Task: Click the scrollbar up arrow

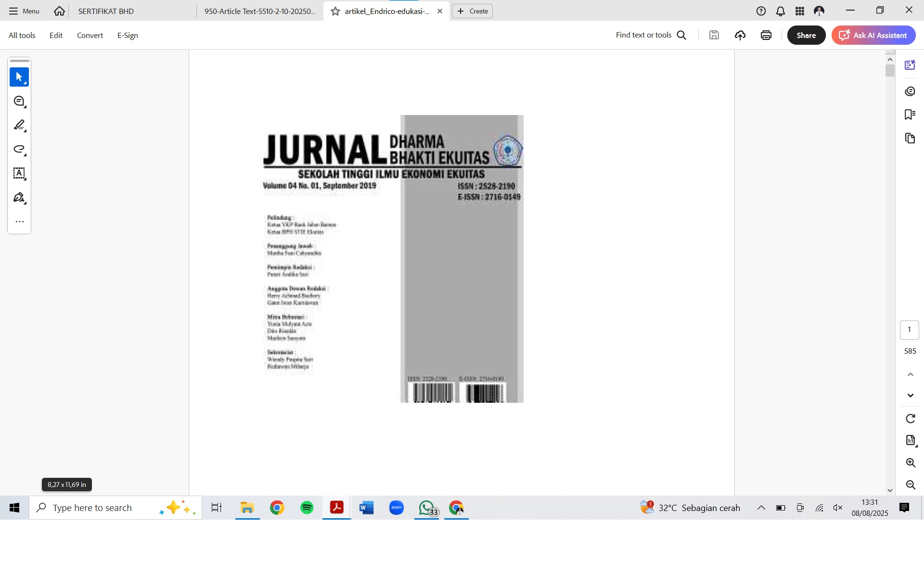Action: click(890, 59)
